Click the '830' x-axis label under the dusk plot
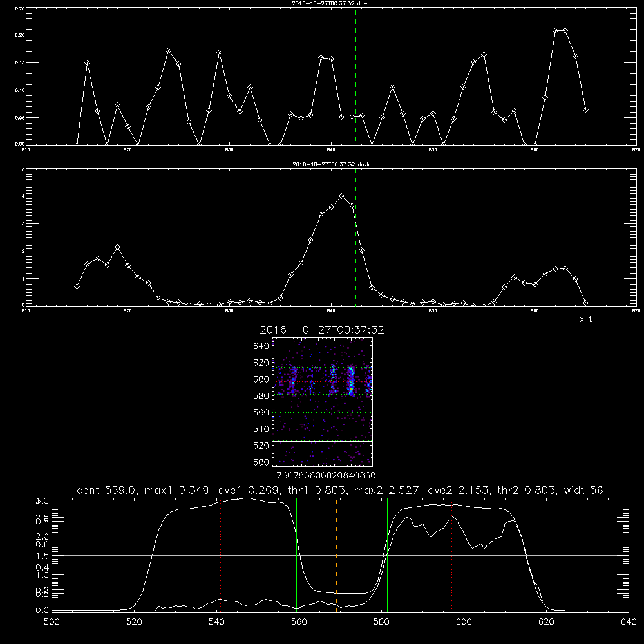The image size is (644, 644). pos(230,311)
